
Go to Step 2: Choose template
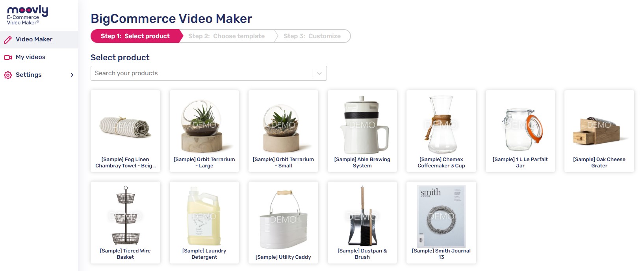[x=226, y=36]
